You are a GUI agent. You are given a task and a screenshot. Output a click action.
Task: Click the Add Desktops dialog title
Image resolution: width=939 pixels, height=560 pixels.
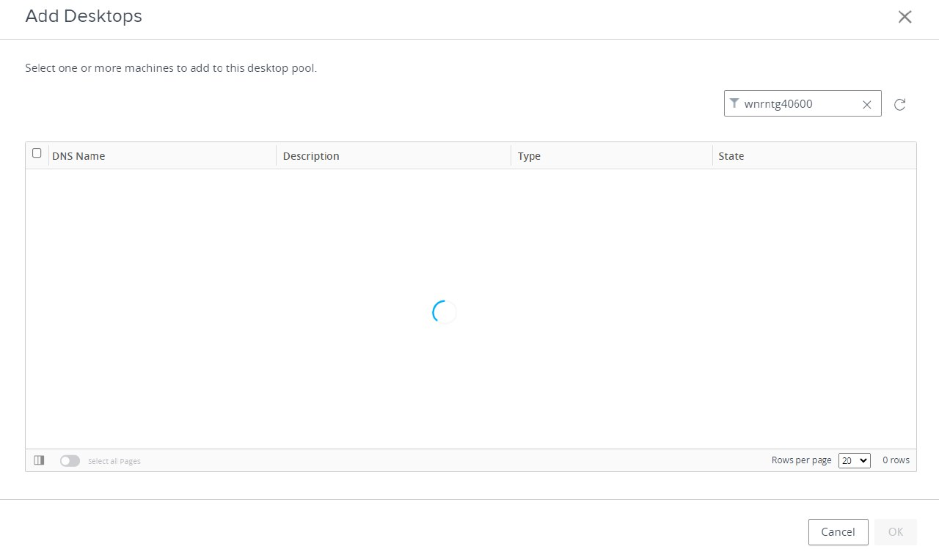click(x=84, y=16)
